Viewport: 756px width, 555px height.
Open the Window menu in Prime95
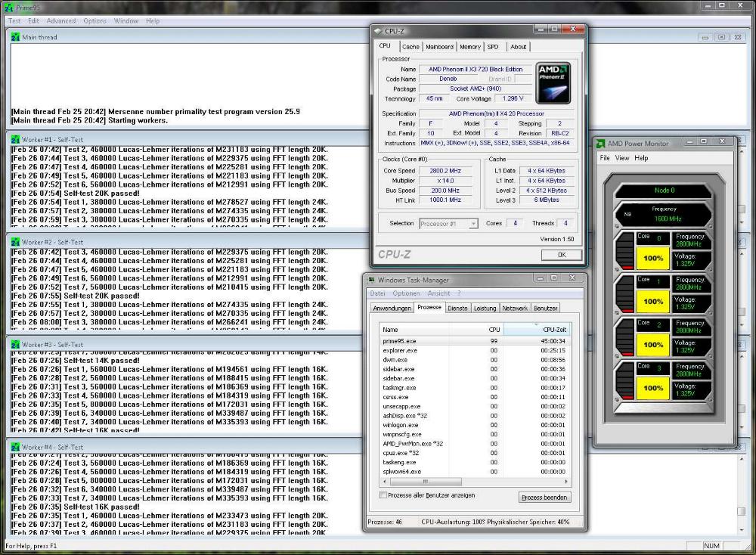pyautogui.click(x=125, y=20)
